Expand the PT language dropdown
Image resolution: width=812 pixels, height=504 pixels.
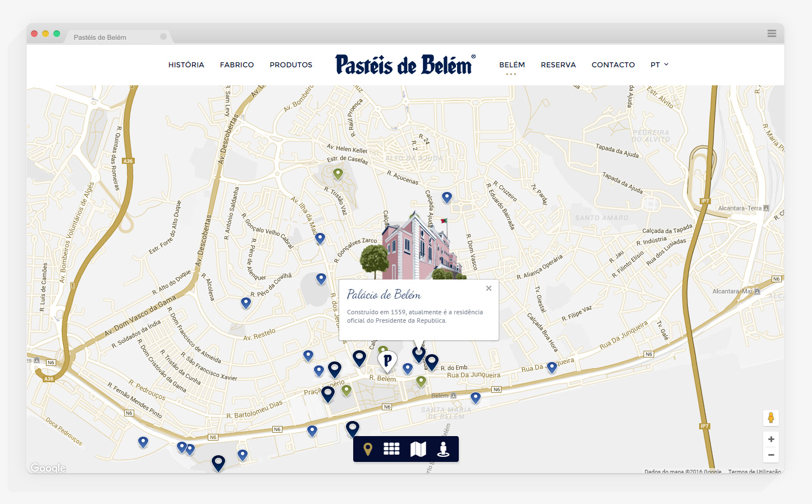click(x=659, y=65)
